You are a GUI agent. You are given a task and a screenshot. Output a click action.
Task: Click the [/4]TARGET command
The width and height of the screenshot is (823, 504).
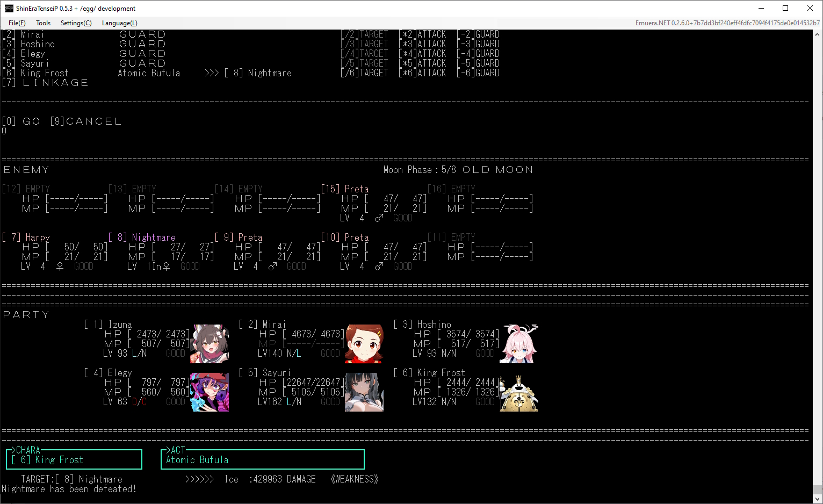[364, 54]
